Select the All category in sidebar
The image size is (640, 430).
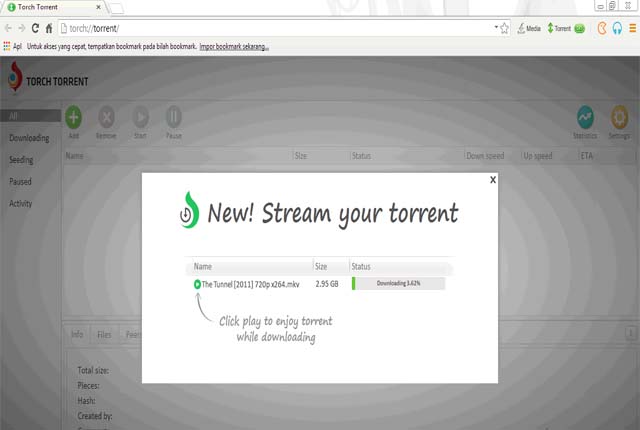click(31, 116)
